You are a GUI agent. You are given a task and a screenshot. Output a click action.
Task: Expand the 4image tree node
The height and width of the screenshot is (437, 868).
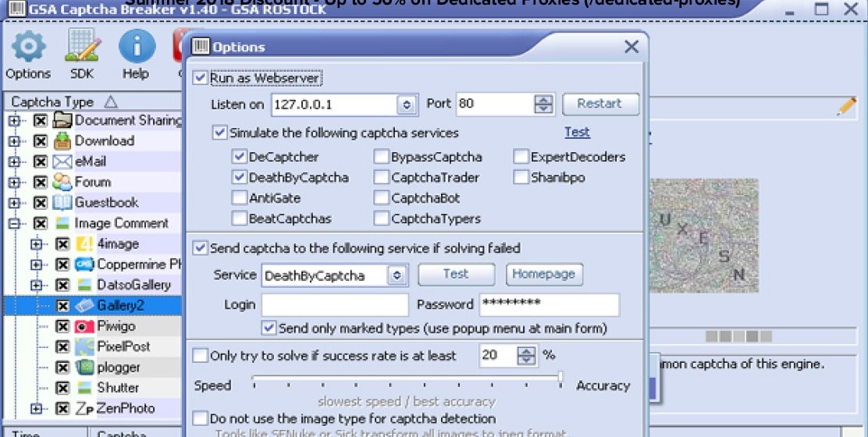click(37, 244)
